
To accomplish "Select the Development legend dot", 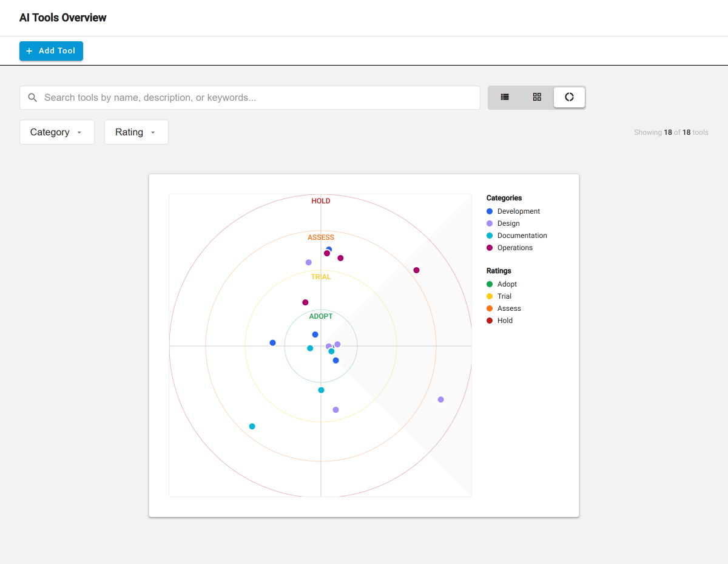I will [489, 211].
